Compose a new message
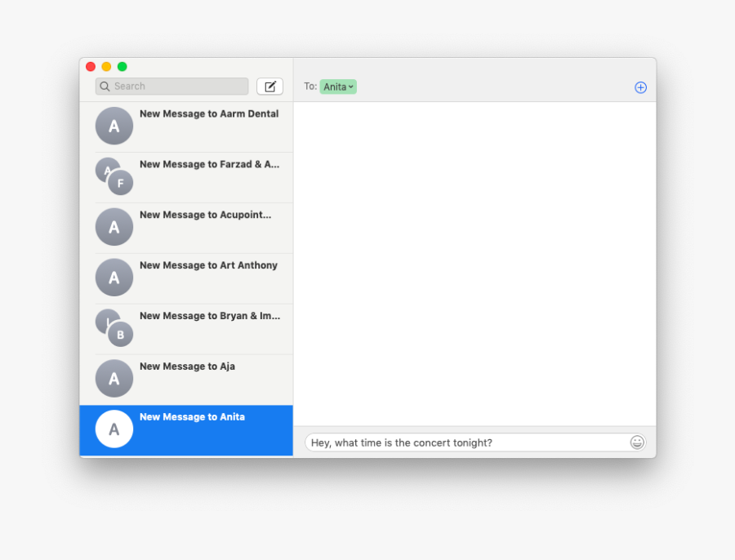This screenshot has height=560, width=735. (x=269, y=86)
